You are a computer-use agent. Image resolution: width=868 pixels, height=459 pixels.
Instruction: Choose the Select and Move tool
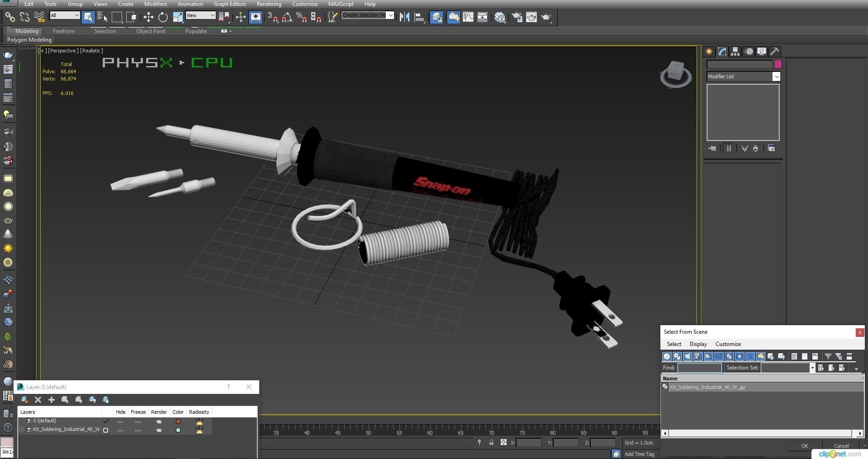click(x=148, y=17)
